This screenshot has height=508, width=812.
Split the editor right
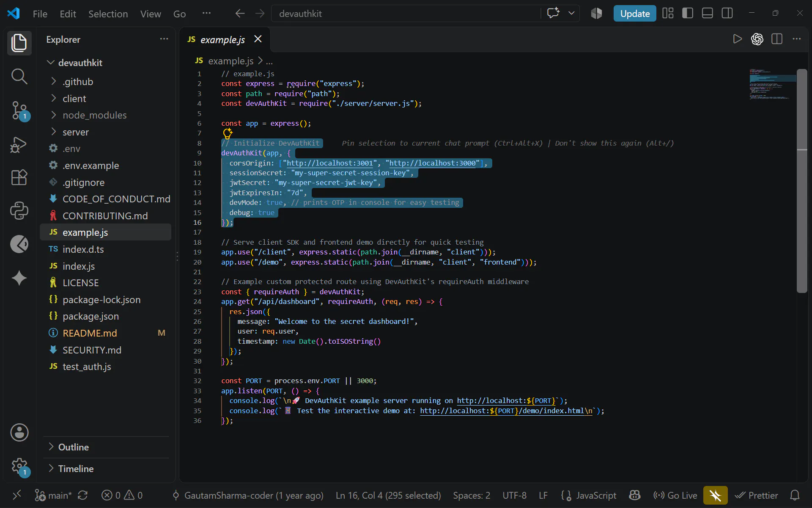pyautogui.click(x=777, y=39)
